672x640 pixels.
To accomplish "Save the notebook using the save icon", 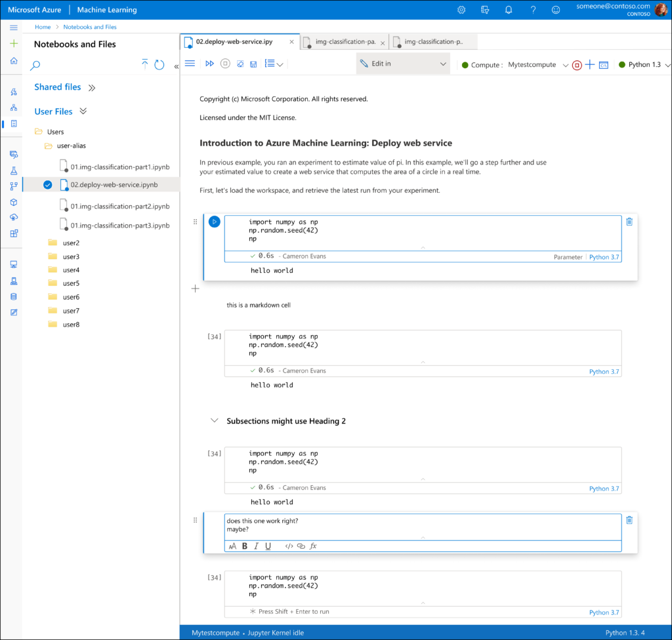I will [x=252, y=64].
